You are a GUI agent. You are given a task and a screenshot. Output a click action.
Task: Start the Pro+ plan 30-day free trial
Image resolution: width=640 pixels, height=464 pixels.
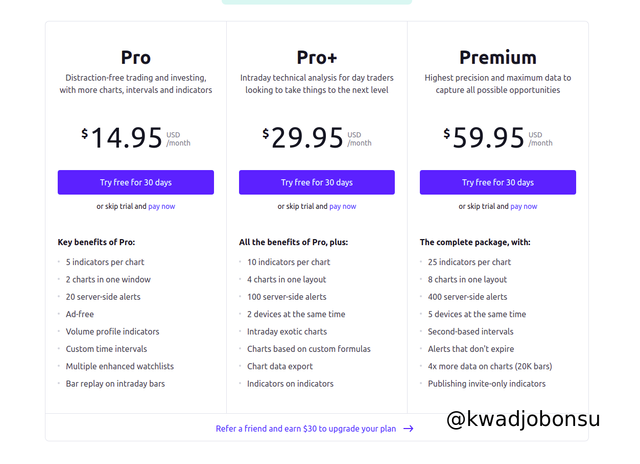coord(316,182)
